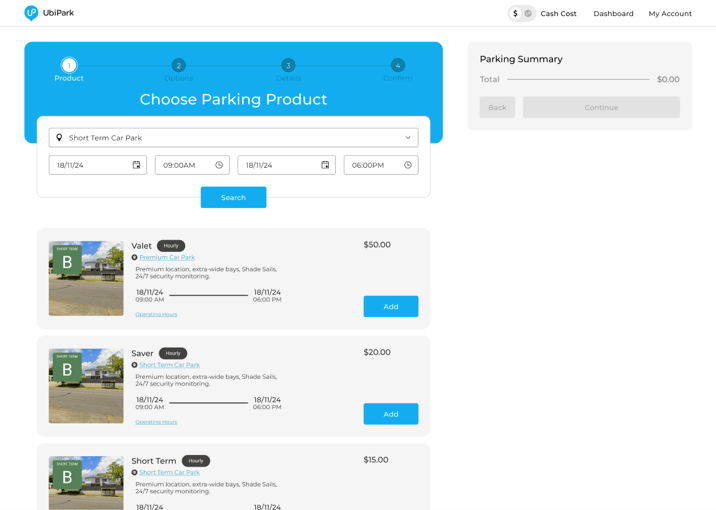This screenshot has width=716, height=510.
Task: Toggle the Cash Cost dollar switch
Action: pyautogui.click(x=521, y=14)
